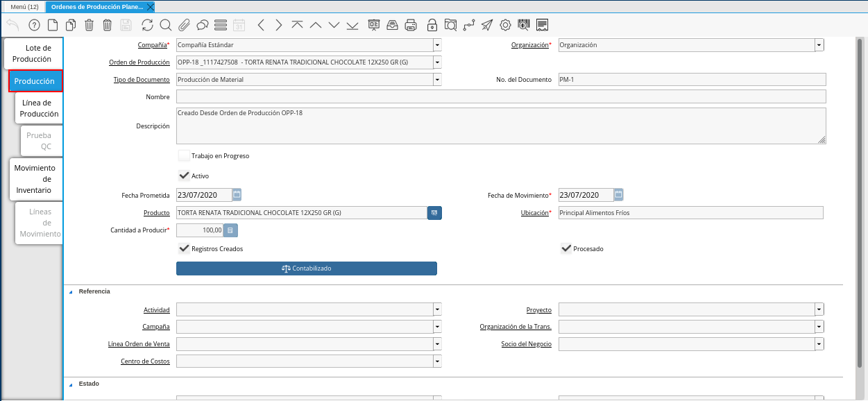The image size is (868, 401).
Task: Toggle the Procesado checkbox
Action: tap(566, 248)
